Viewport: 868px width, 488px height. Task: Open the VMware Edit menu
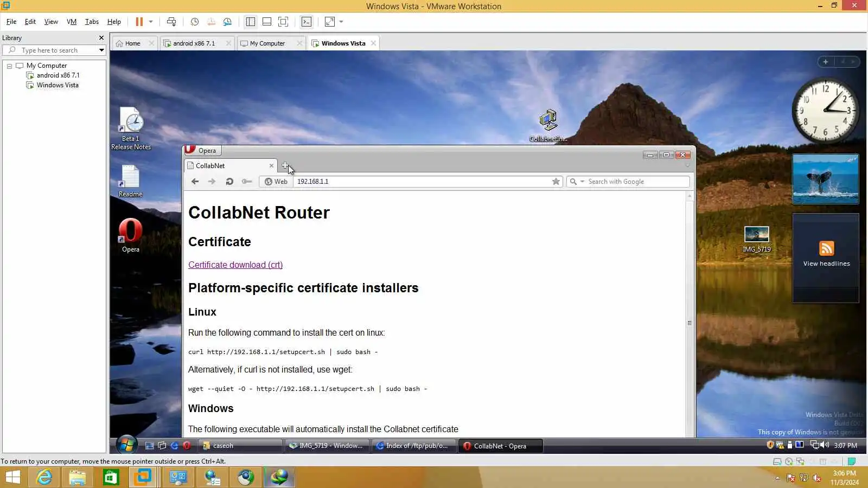(30, 22)
